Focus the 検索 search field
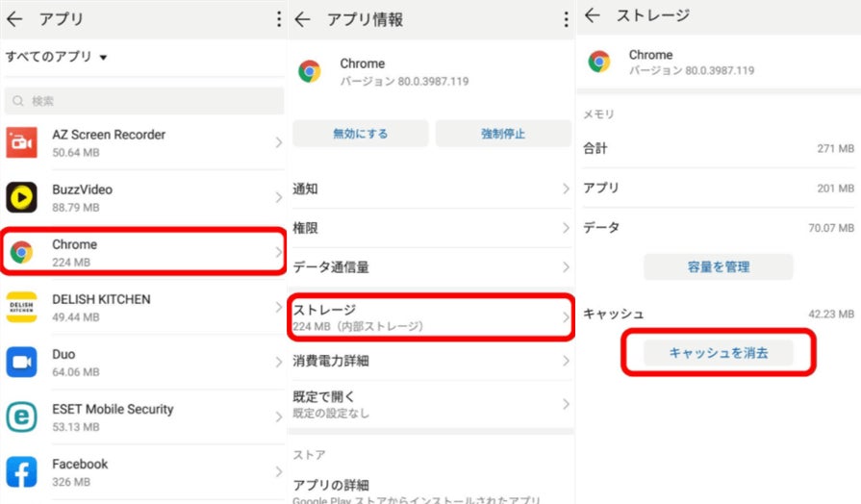The width and height of the screenshot is (861, 504). click(144, 101)
